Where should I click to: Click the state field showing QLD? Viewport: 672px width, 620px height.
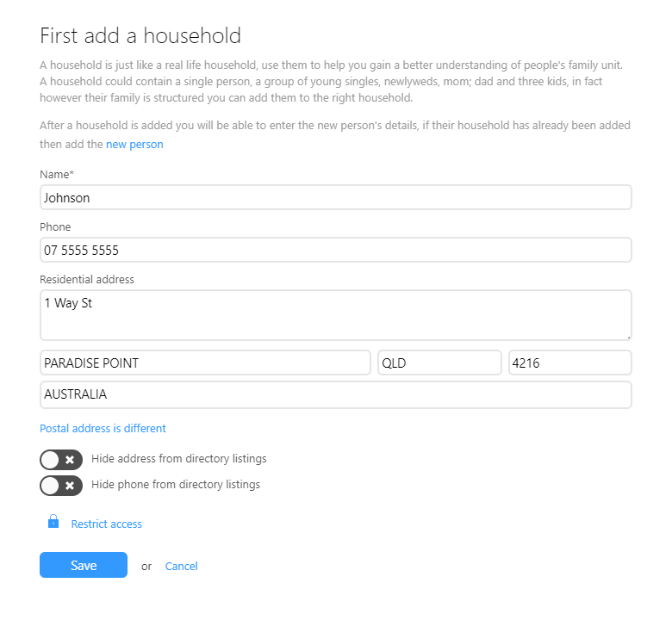pos(439,363)
